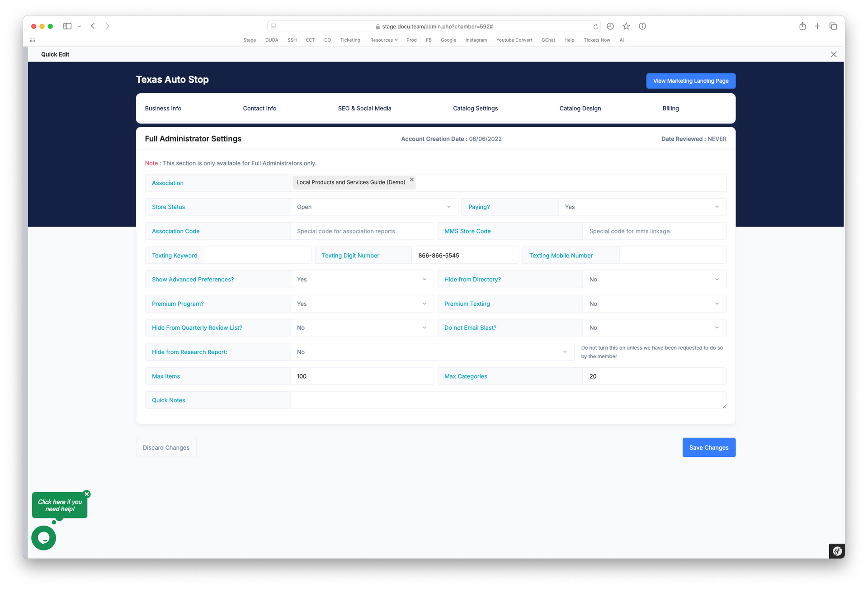The image size is (868, 589).
Task: Go back with the browser back arrow
Action: (93, 26)
